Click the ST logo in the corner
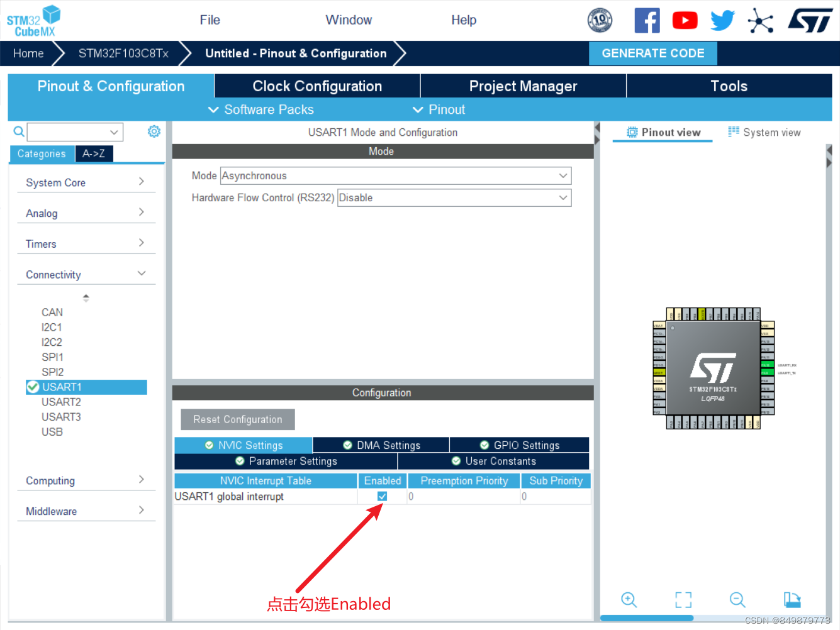 click(810, 19)
